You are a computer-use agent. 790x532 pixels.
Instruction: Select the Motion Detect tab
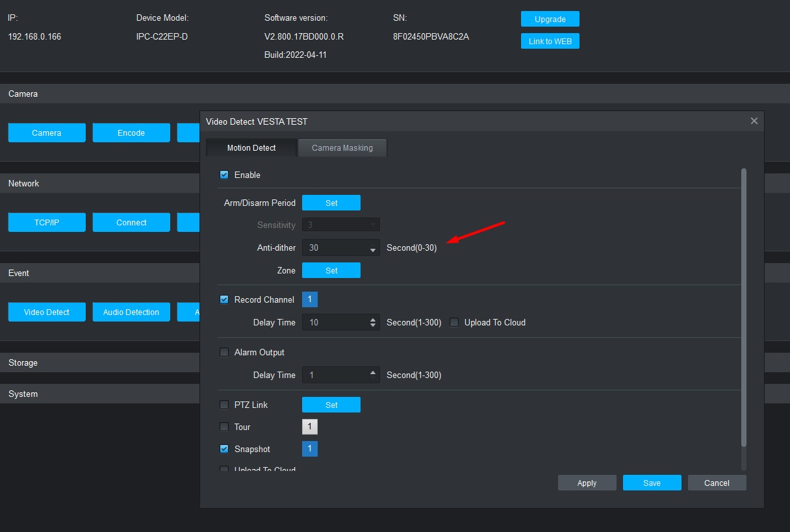pyautogui.click(x=251, y=148)
